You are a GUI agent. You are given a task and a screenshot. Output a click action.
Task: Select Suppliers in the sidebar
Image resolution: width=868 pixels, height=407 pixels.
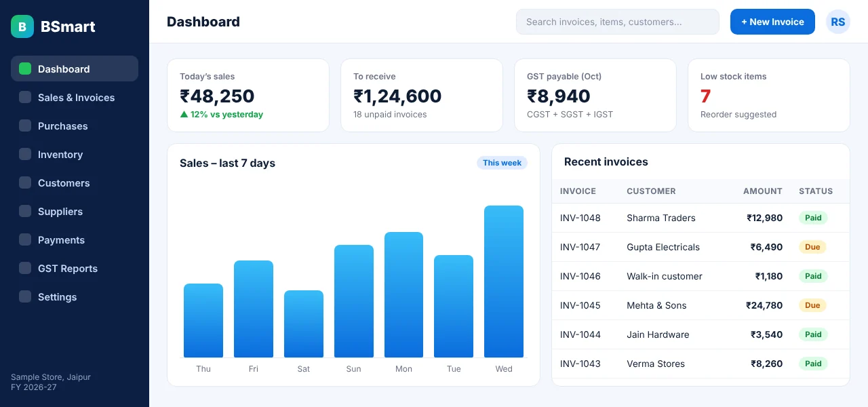pos(75,211)
